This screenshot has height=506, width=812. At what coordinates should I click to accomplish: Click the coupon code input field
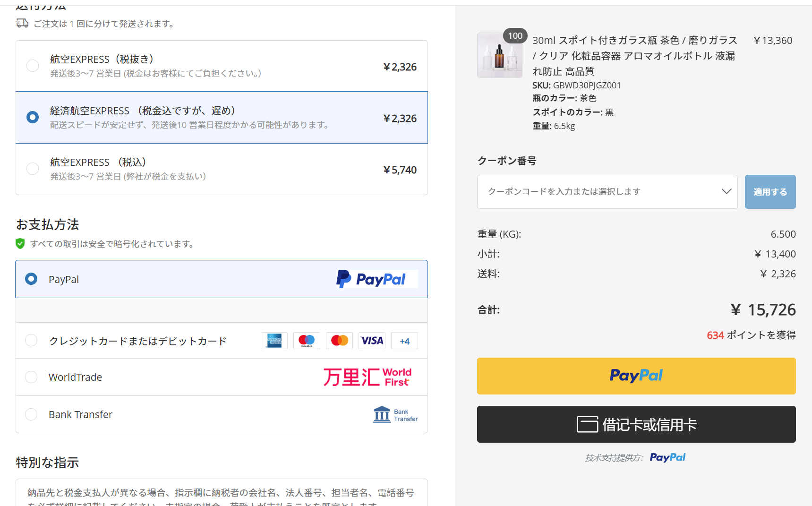click(x=607, y=192)
